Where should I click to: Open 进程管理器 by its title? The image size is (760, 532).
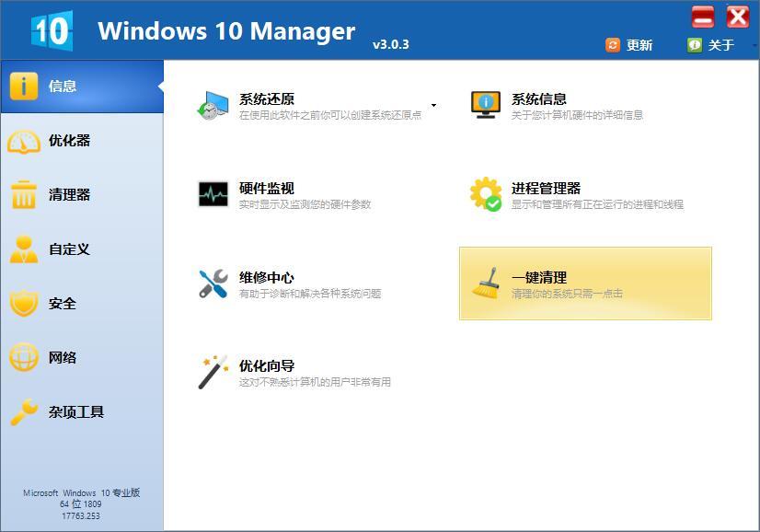tap(546, 188)
